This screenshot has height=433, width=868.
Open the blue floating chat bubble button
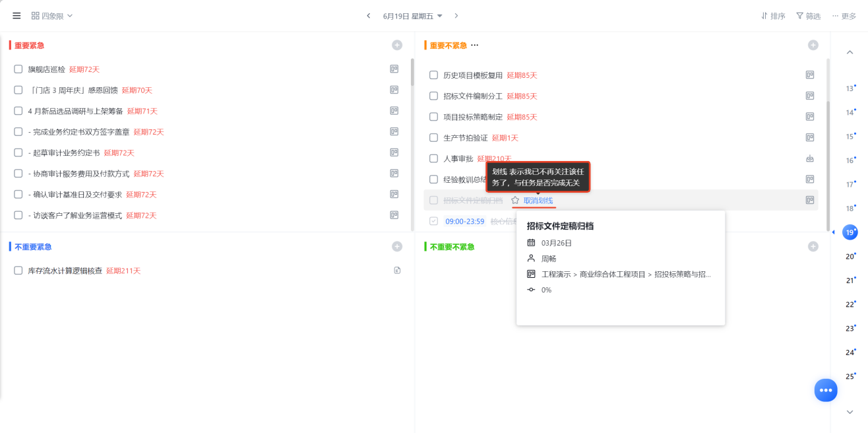tap(826, 390)
